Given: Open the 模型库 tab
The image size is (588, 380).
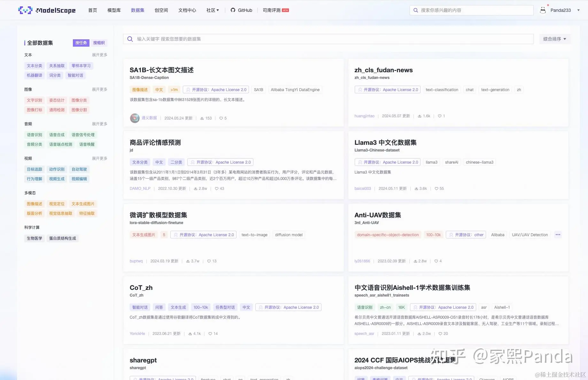Looking at the screenshot, I should pos(114,10).
